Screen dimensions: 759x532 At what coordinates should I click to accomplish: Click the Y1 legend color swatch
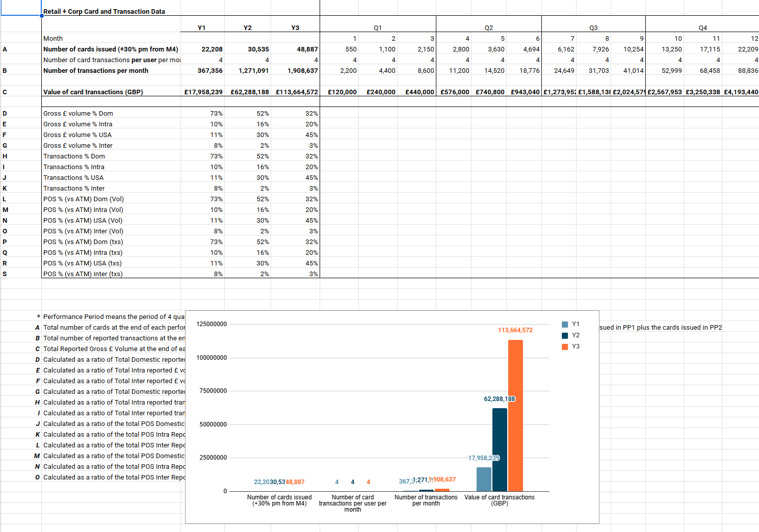pyautogui.click(x=565, y=325)
